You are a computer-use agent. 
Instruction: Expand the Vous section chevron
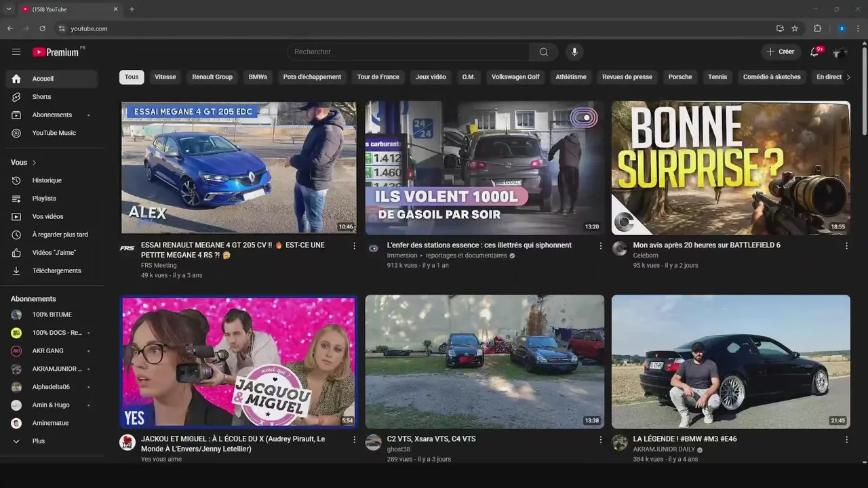click(34, 163)
